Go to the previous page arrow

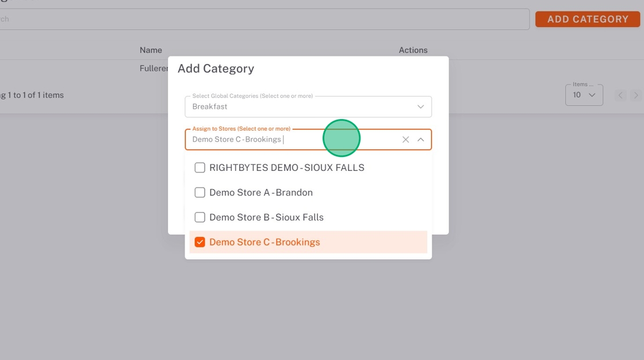[620, 95]
